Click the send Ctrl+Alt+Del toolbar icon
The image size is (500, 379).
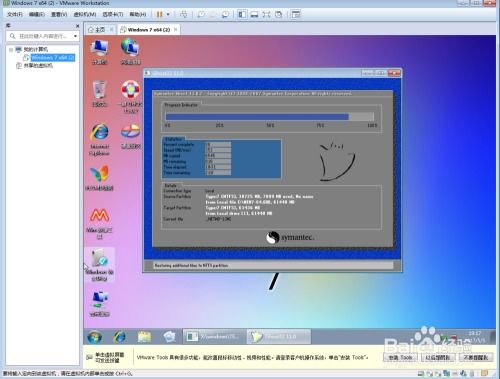click(183, 14)
